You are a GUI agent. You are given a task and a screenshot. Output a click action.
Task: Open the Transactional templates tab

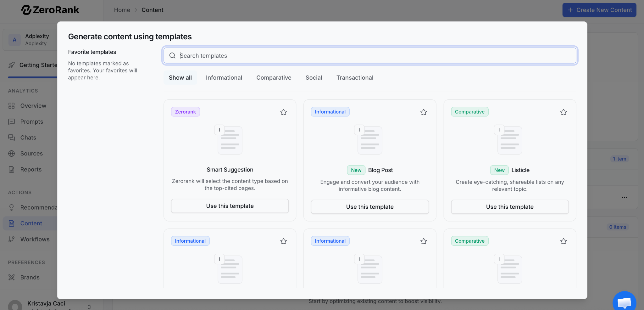tap(355, 78)
